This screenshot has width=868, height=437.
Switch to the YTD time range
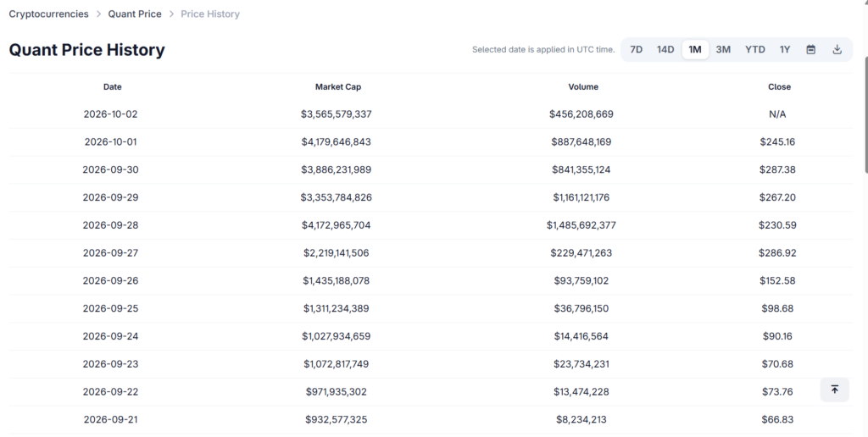(754, 50)
